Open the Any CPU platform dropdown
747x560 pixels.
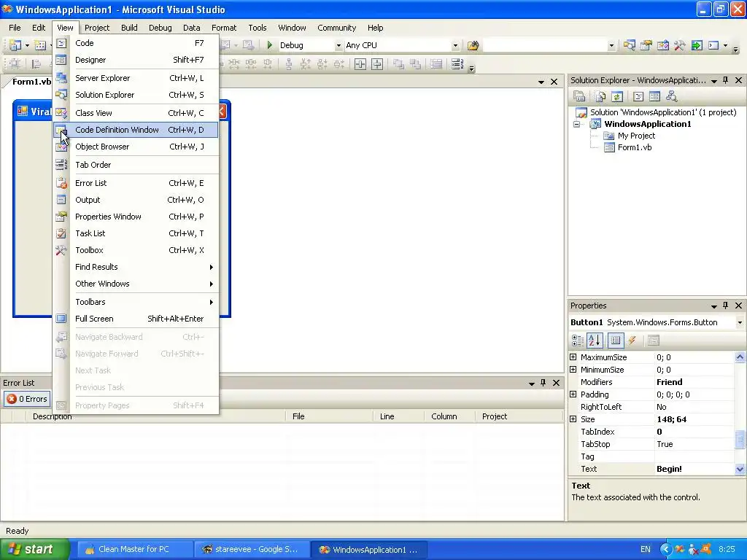click(455, 46)
